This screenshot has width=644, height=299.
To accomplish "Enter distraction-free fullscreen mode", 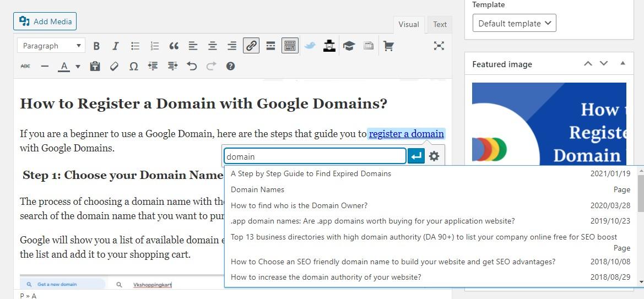I will coord(439,46).
